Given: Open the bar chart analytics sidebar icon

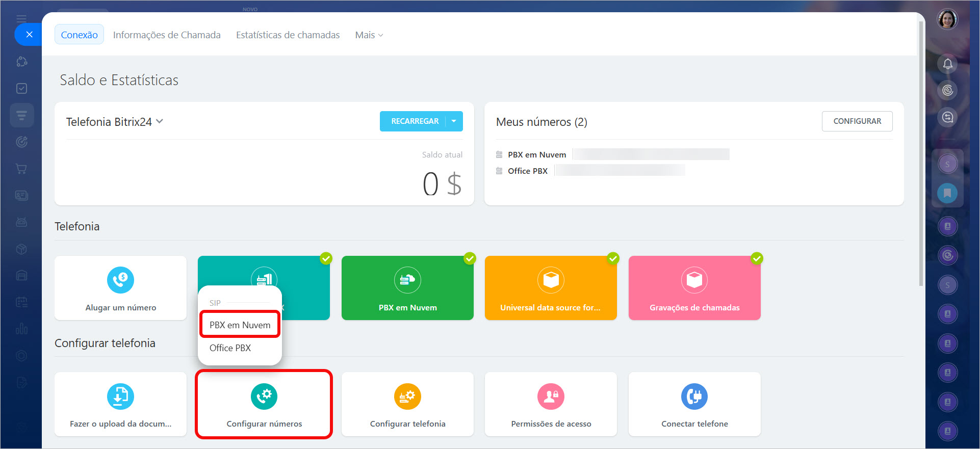Looking at the screenshot, I should [x=21, y=329].
